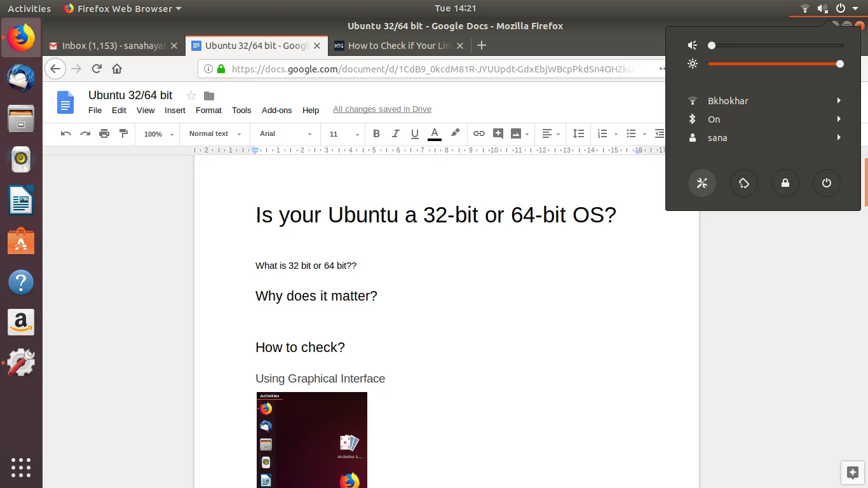Open the Help menu in Docs

(311, 110)
